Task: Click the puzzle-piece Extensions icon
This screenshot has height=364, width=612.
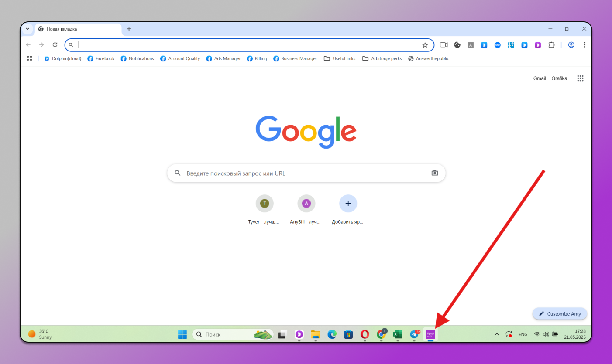Action: [551, 45]
